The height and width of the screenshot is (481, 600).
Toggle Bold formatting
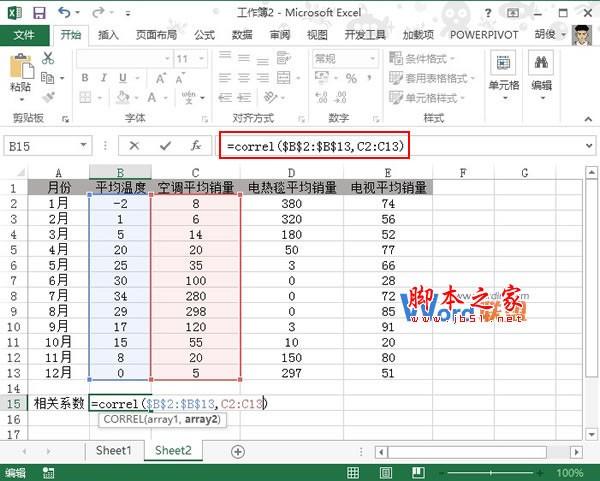(x=85, y=78)
